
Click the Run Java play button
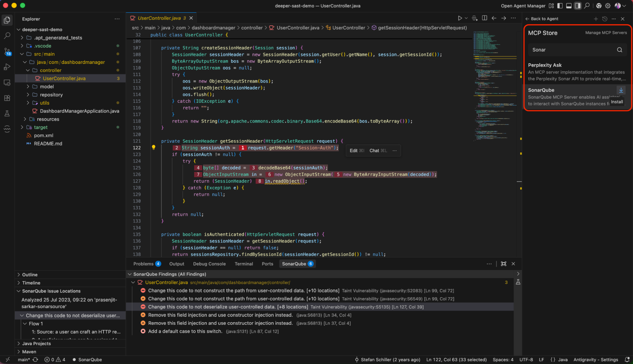[x=460, y=18]
